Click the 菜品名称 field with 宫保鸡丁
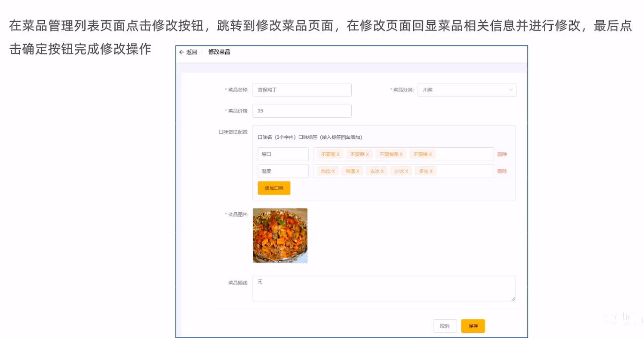The height and width of the screenshot is (338, 644). [x=302, y=90]
